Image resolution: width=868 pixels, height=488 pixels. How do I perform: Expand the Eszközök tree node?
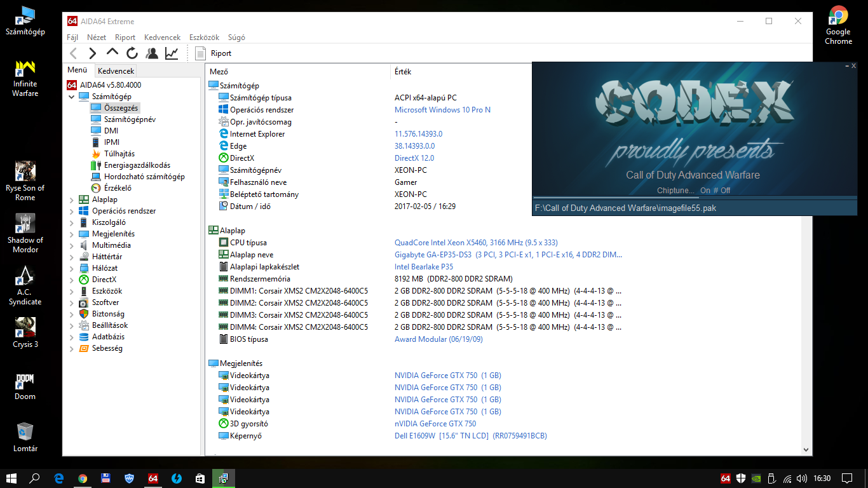pos(71,291)
